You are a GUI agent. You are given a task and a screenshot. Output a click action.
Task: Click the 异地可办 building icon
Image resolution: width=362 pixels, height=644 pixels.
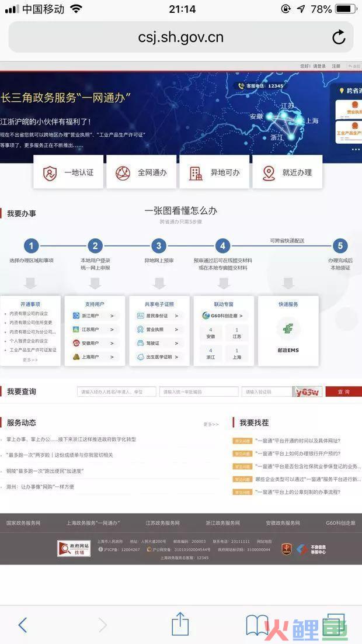pos(196,173)
